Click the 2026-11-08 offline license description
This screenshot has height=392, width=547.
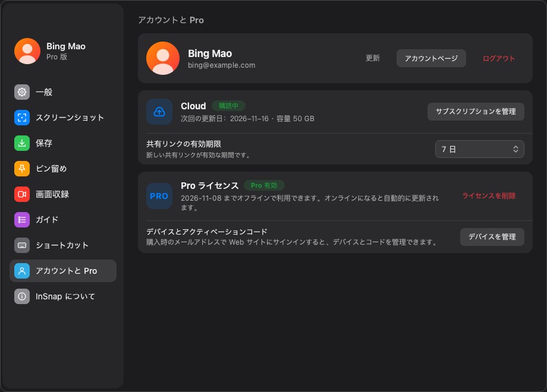pos(310,203)
